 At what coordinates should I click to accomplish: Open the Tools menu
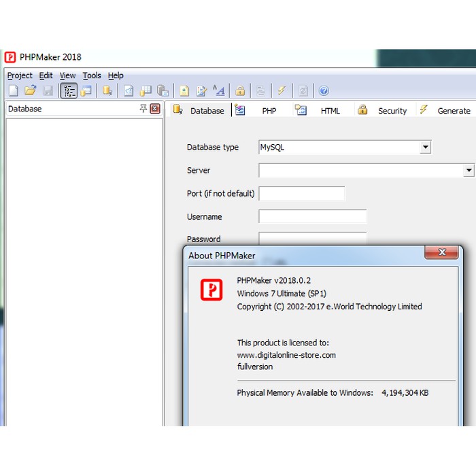click(x=92, y=75)
